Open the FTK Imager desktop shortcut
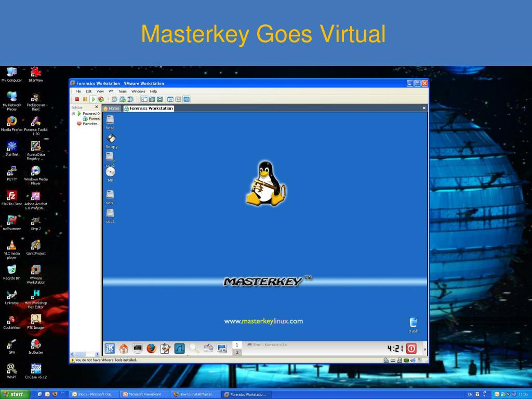Image resolution: width=532 pixels, height=399 pixels. tap(36, 322)
